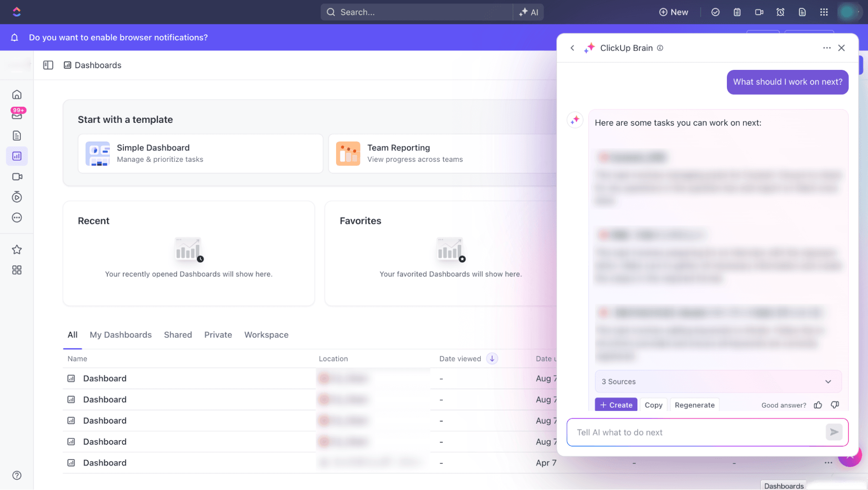Open Docs from the left sidebar
Viewport: 868px width, 490px height.
17,136
